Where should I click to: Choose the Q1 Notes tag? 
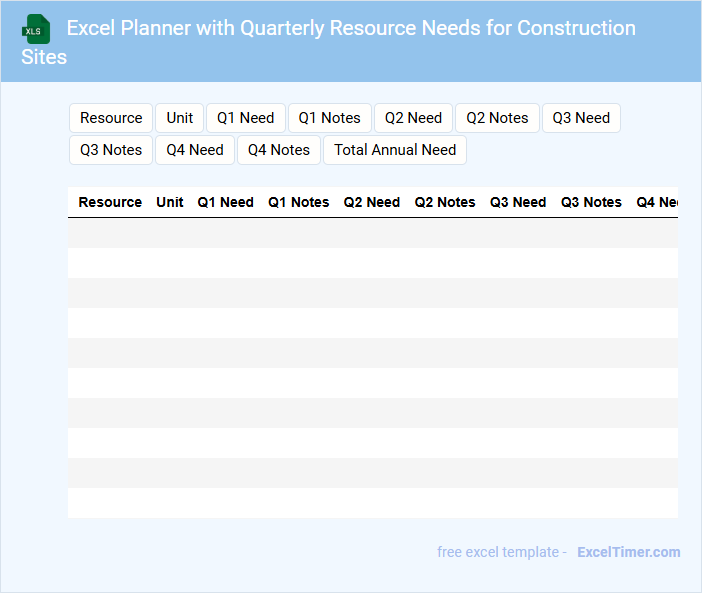point(330,118)
